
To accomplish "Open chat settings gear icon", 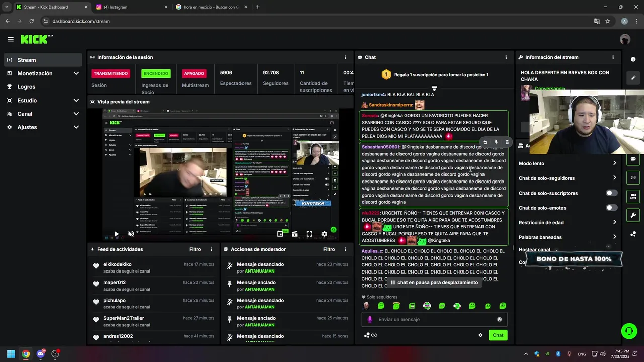I will coord(480,335).
